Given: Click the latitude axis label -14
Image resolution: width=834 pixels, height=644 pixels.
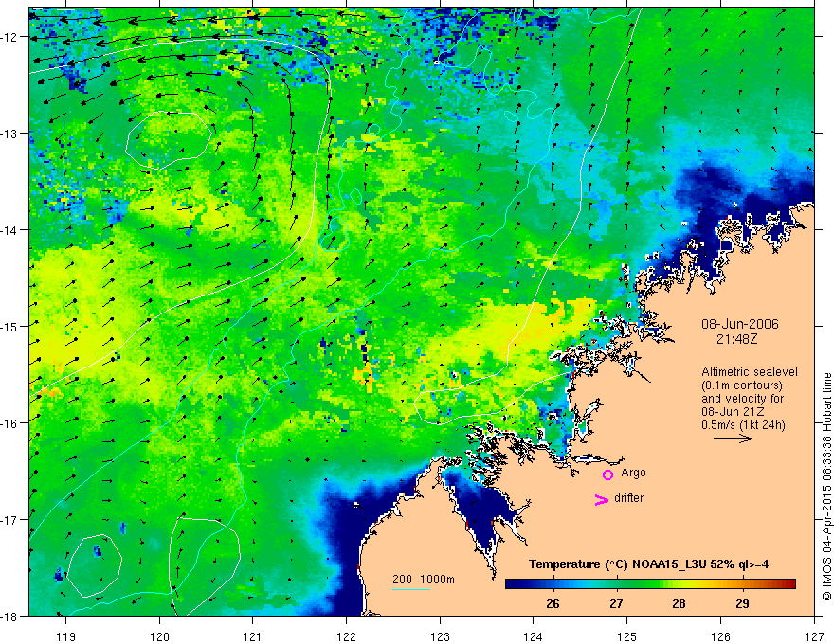Looking at the screenshot, I should click(x=10, y=229).
